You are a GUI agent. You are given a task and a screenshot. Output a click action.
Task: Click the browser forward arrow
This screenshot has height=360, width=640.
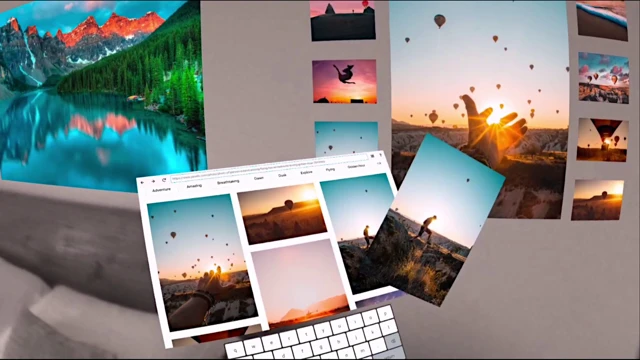pos(153,181)
